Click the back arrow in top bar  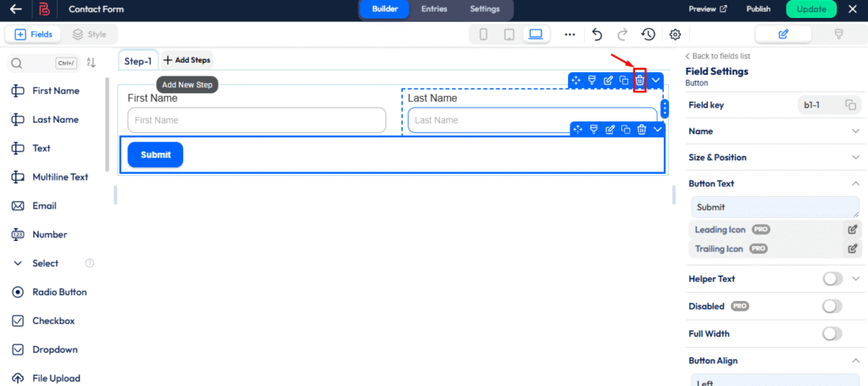16,9
